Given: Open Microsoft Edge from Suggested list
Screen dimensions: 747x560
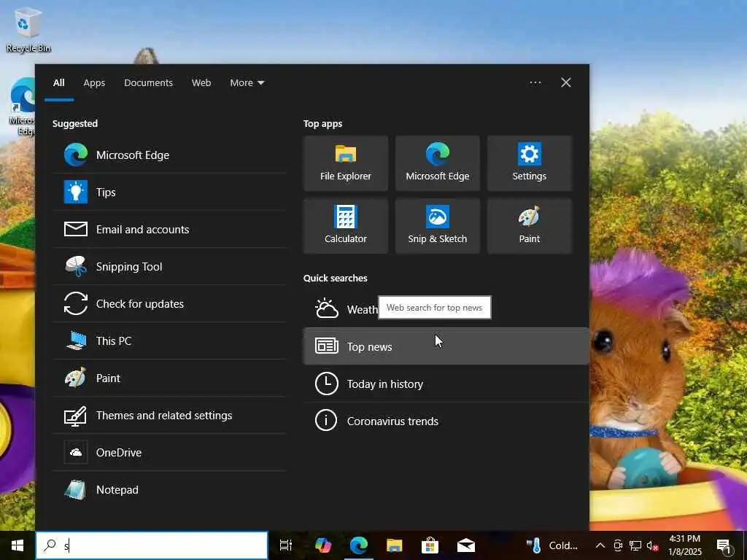Looking at the screenshot, I should [169, 155].
